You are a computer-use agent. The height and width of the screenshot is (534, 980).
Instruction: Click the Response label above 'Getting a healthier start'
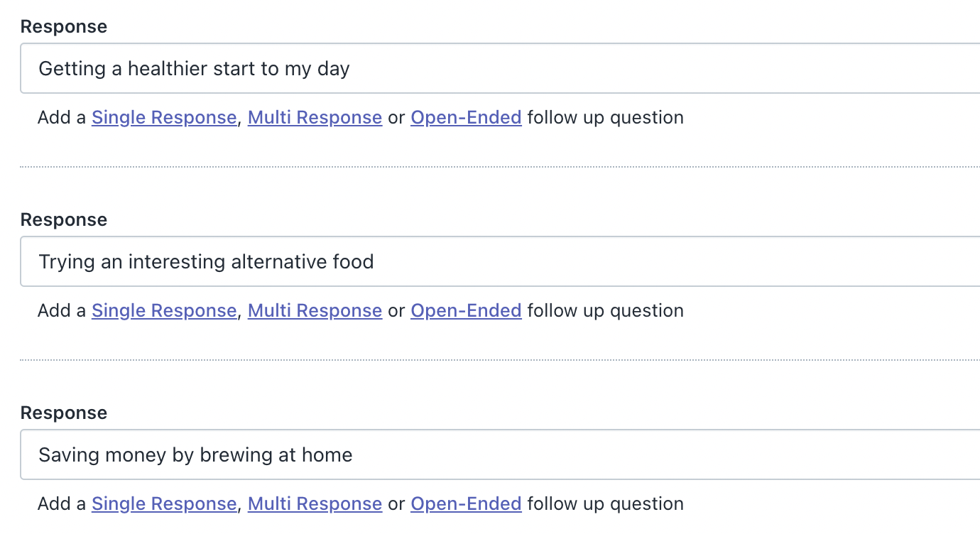pos(64,27)
